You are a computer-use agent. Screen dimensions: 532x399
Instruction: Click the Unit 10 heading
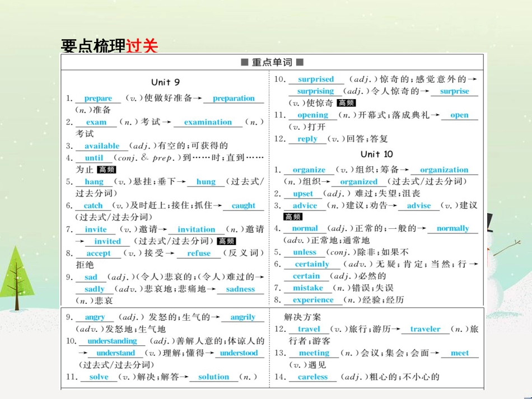[x=377, y=153]
